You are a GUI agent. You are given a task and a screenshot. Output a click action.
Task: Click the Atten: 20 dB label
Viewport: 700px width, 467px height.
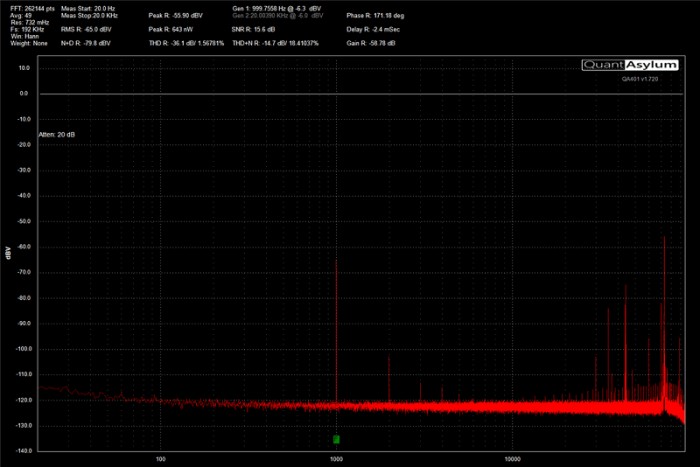(57, 134)
